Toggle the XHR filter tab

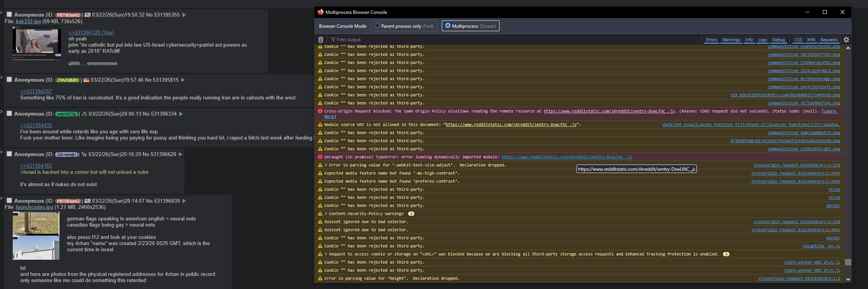coord(811,40)
